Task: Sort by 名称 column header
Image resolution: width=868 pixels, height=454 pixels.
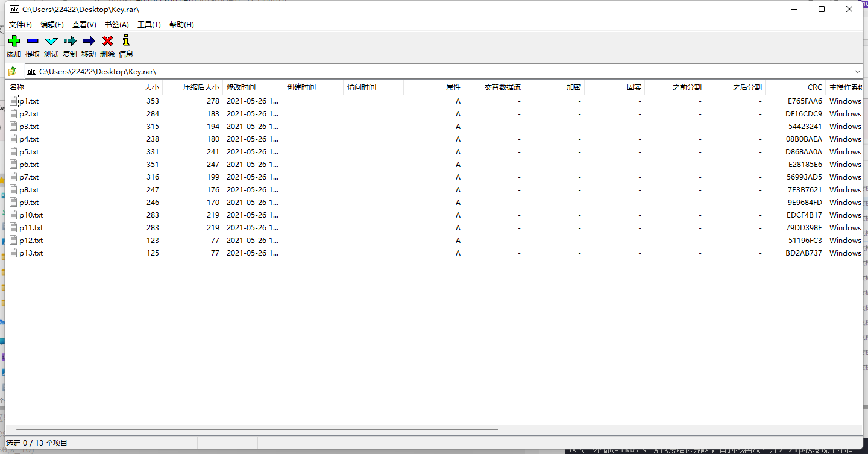Action: click(x=54, y=87)
